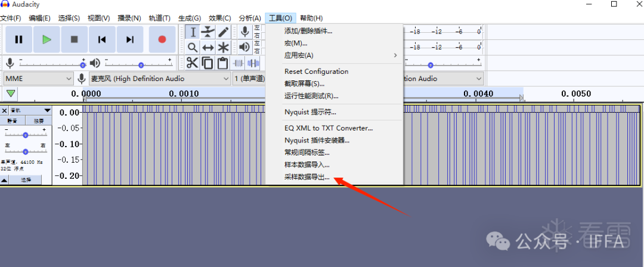Open the 编辑(E) menu
Screen dimensions: 644x267
(39, 18)
